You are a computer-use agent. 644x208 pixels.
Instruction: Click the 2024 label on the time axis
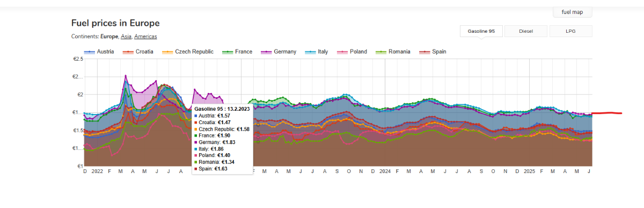point(385,171)
